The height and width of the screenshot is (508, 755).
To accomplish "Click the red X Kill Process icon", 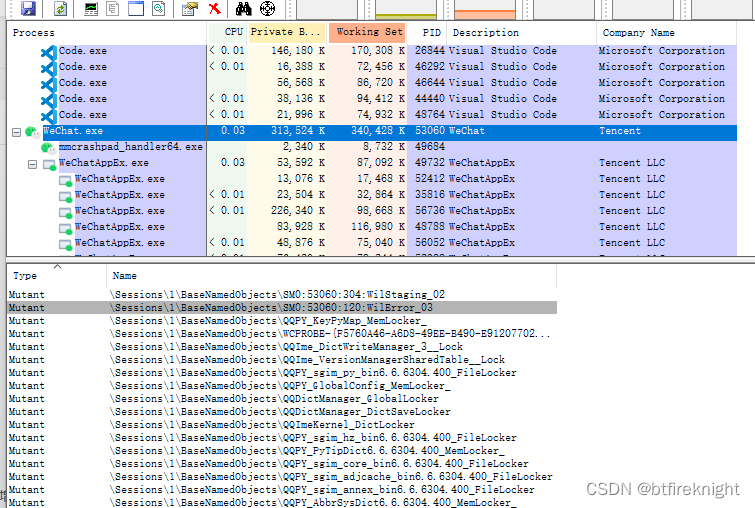I will 215,8.
